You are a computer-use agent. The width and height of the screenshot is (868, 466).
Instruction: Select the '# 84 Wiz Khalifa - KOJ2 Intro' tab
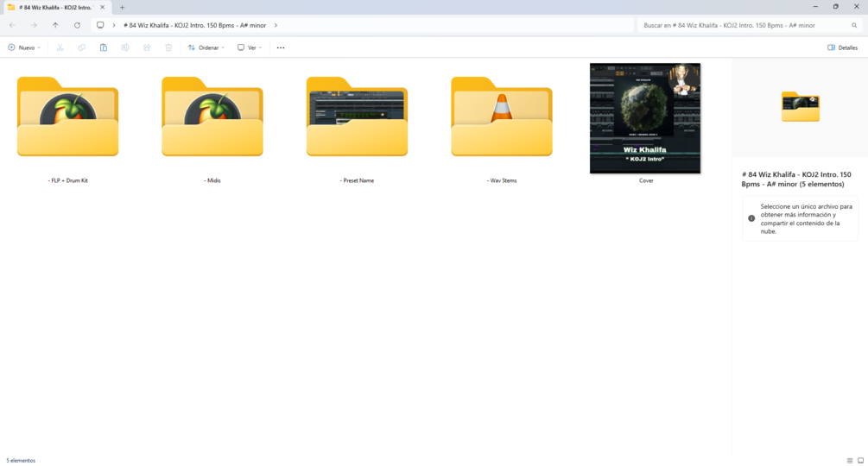tap(55, 8)
